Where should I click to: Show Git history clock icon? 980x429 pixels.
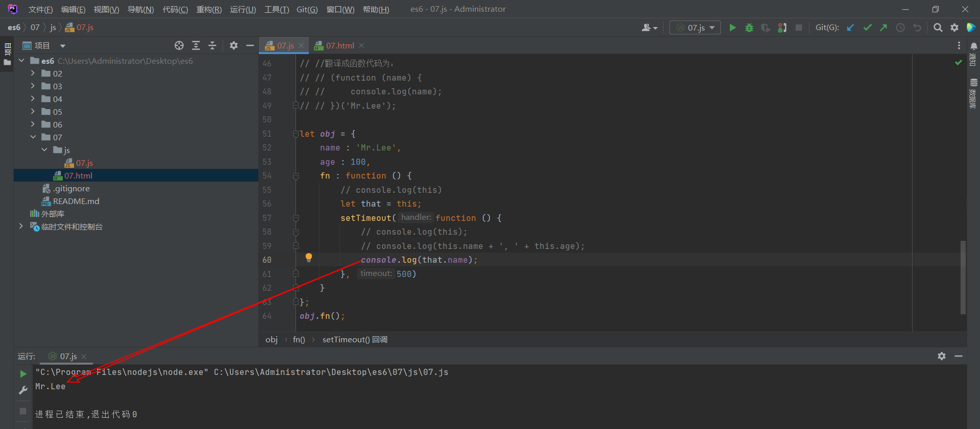pos(900,28)
